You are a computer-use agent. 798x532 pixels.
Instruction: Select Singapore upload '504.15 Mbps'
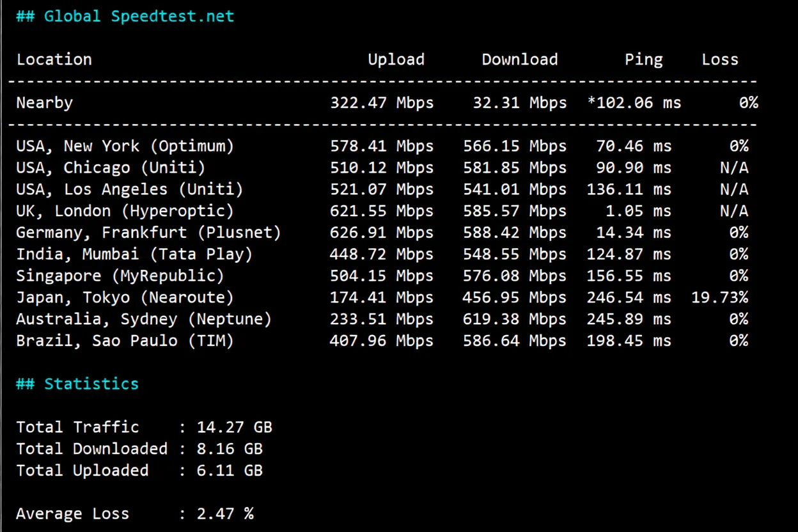[382, 276]
